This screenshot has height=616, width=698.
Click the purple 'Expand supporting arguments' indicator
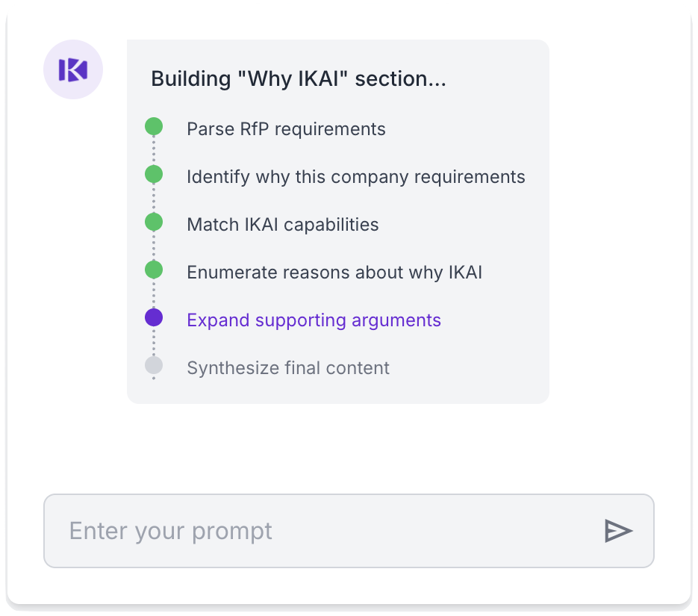(x=154, y=317)
